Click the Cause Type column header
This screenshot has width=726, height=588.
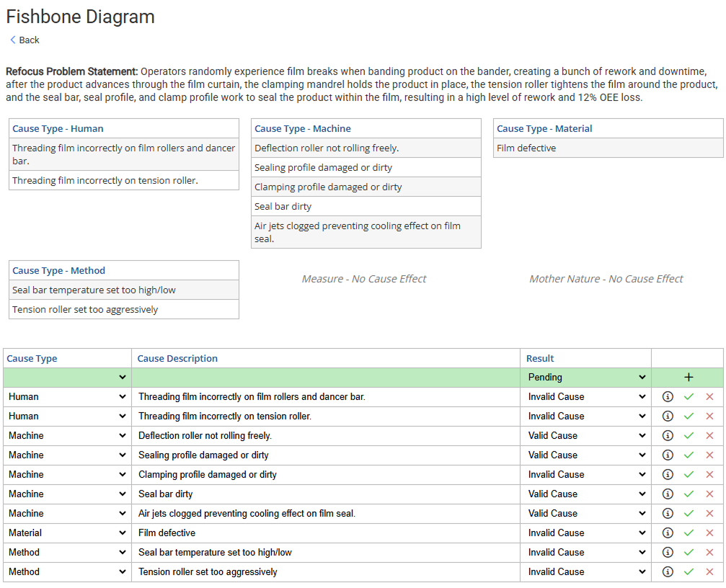coord(32,359)
